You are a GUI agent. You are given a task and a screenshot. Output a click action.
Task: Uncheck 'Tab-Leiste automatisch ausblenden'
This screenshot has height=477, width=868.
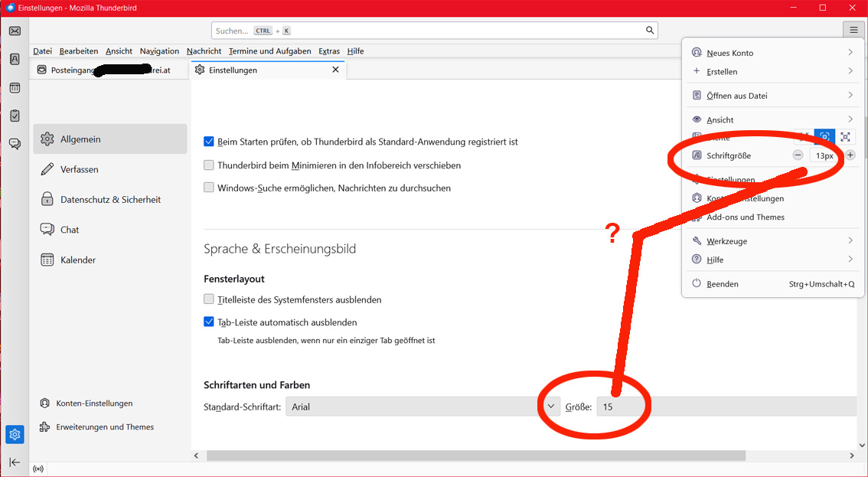point(209,322)
